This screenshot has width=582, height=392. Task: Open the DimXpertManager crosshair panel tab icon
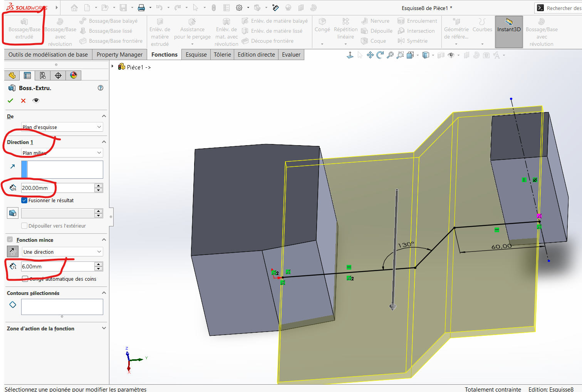pyautogui.click(x=58, y=75)
